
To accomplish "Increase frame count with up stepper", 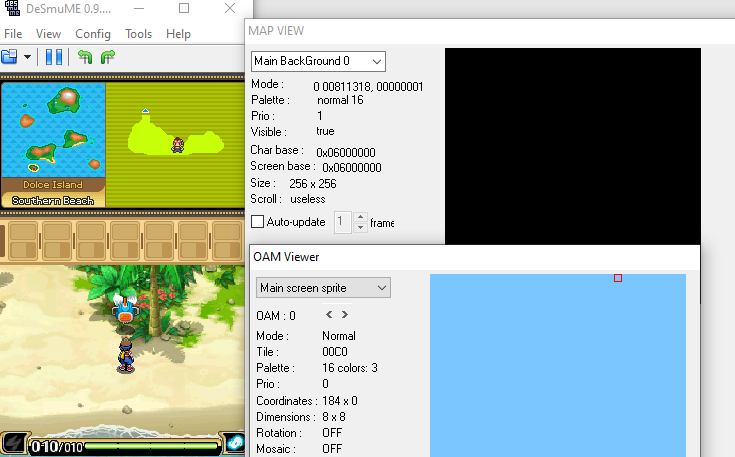I will [360, 217].
